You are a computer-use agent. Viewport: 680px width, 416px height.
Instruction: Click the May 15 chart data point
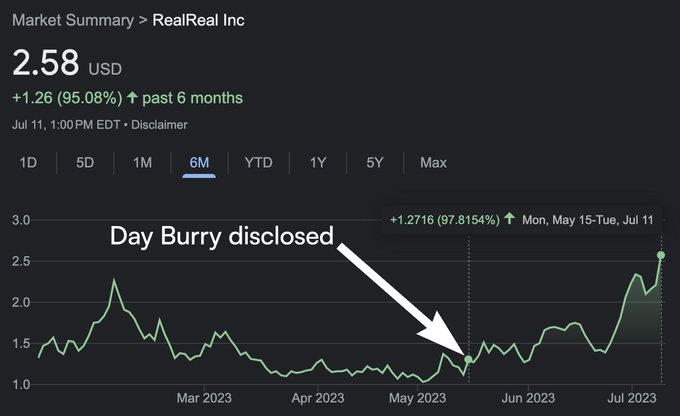coord(468,359)
